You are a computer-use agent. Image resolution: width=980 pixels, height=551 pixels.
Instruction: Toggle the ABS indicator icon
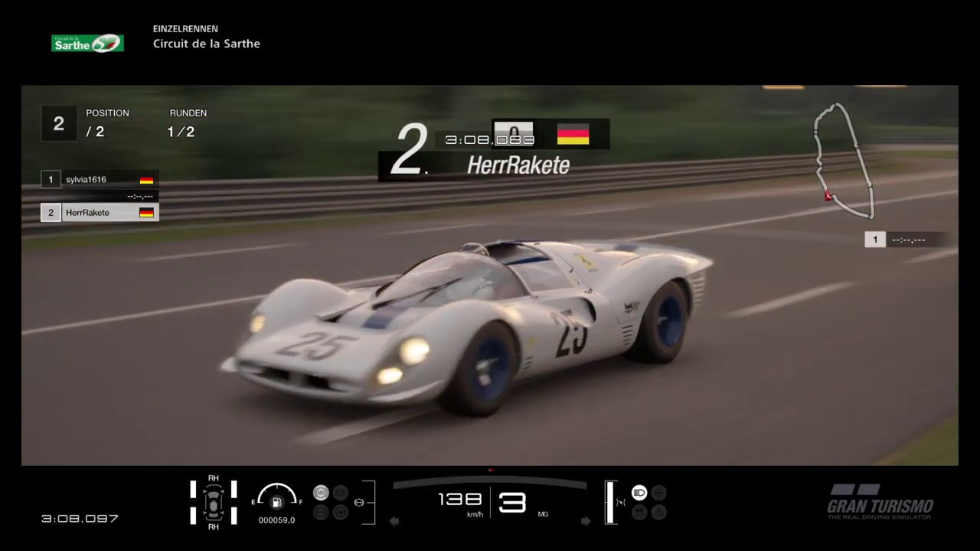tap(321, 493)
